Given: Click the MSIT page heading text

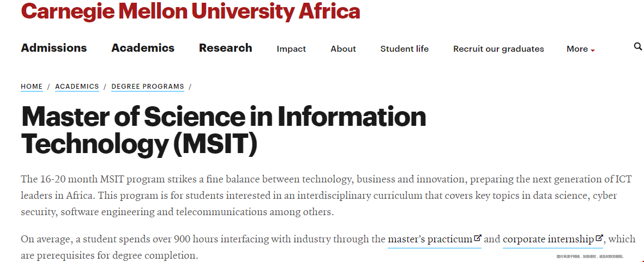Looking at the screenshot, I should (x=224, y=130).
